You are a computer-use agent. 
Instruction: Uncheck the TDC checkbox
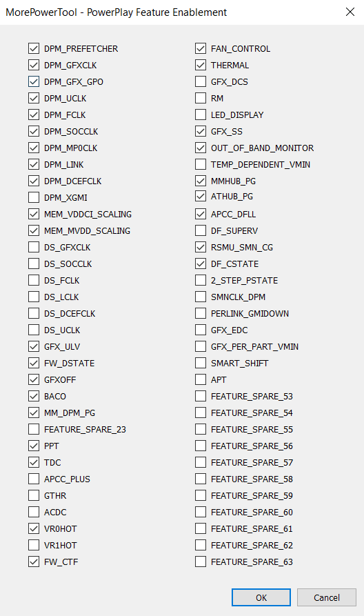34,462
